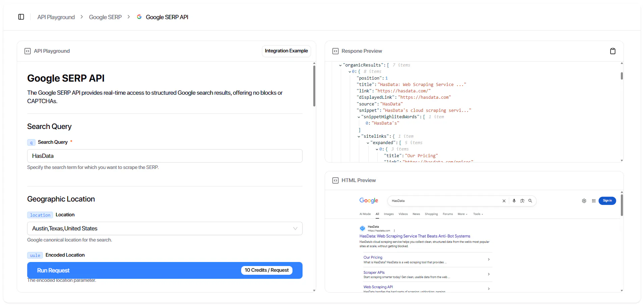Collapse first expanded sitelink item
Viewport: 644px width, 306px height.
[x=377, y=149]
